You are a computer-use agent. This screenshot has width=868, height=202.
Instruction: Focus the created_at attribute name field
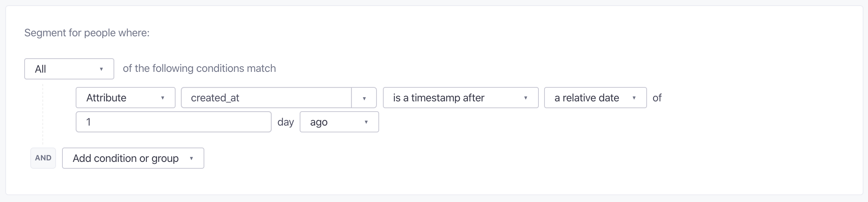tap(266, 98)
